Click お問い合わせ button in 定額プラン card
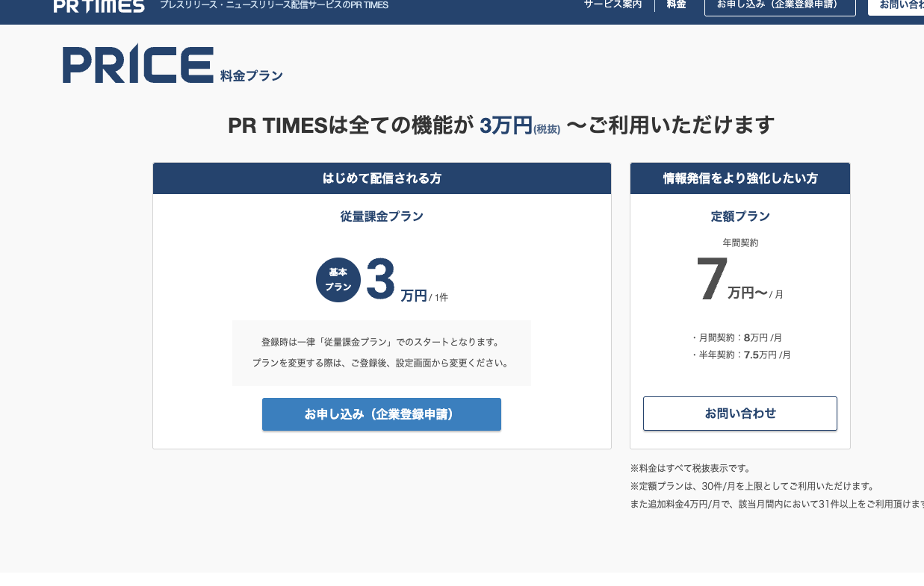 tap(740, 414)
